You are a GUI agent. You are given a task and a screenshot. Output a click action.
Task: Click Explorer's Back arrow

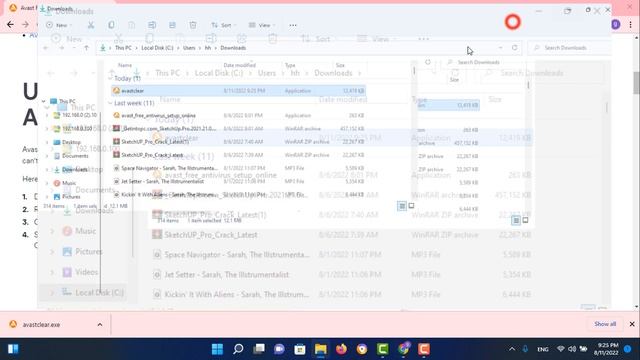[x=46, y=48]
